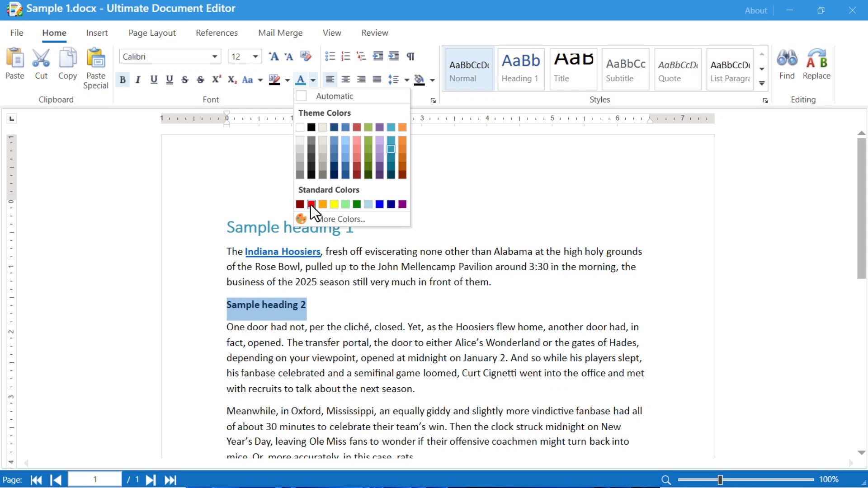
Task: Toggle Italic formatting
Action: pos(138,80)
